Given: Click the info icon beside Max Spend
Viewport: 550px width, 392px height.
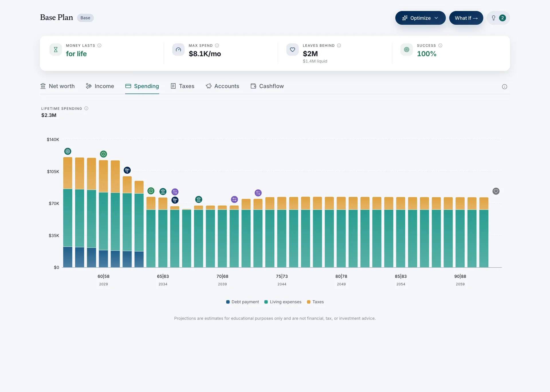Looking at the screenshot, I should click(x=217, y=45).
